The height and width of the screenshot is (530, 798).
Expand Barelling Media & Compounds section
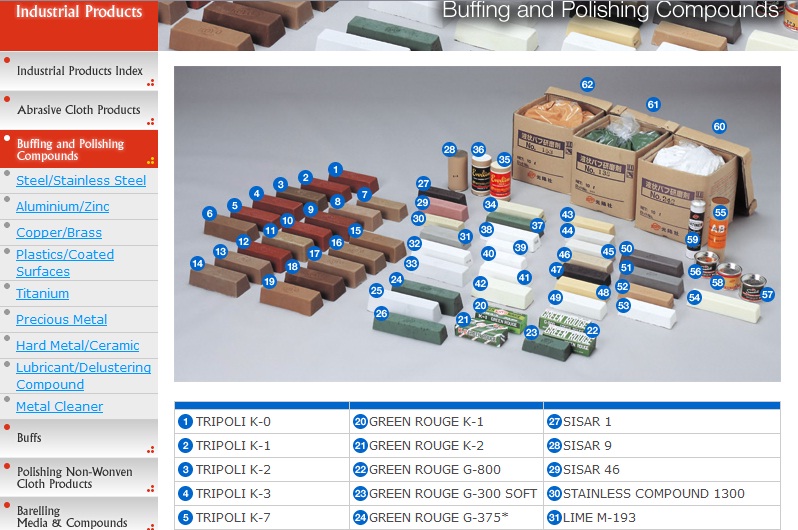click(72, 517)
